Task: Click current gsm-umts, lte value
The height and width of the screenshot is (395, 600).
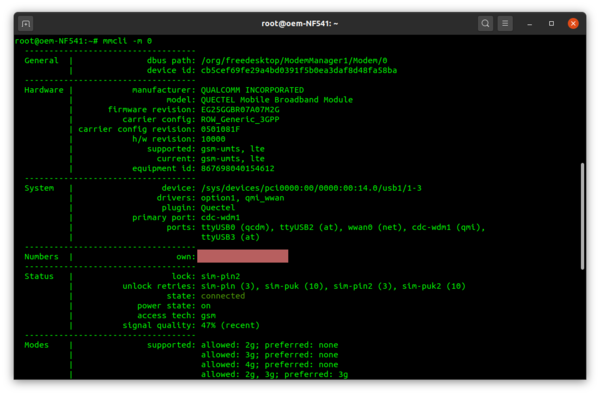Action: 233,159
